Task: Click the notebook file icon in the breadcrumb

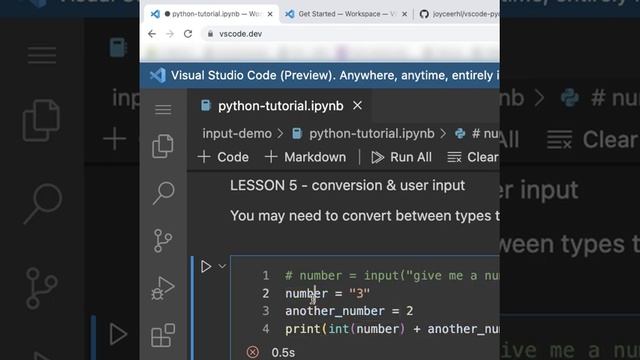Action: coord(297,133)
